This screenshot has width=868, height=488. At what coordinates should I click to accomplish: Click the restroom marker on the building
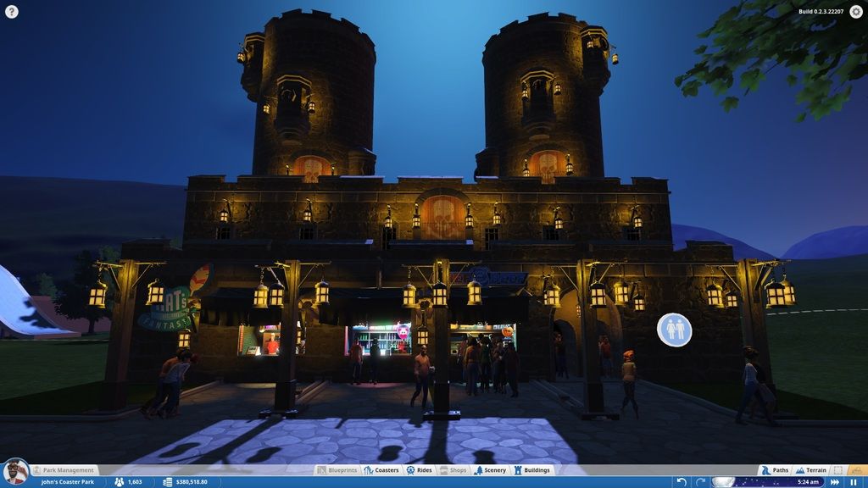pos(674,330)
